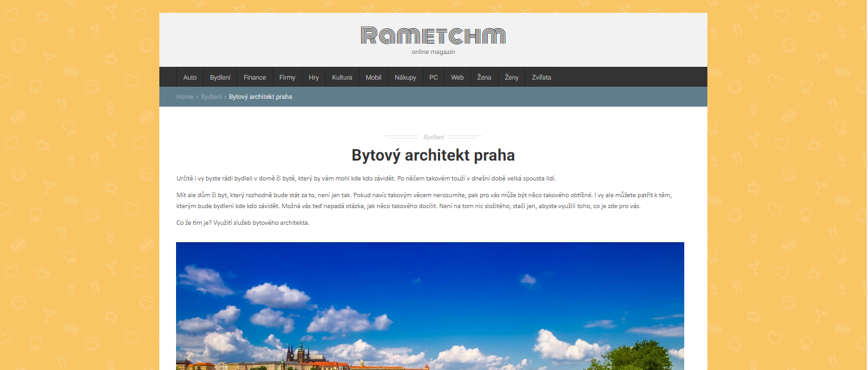Image resolution: width=868 pixels, height=370 pixels.
Task: Select PC in the navigation bar
Action: point(434,77)
